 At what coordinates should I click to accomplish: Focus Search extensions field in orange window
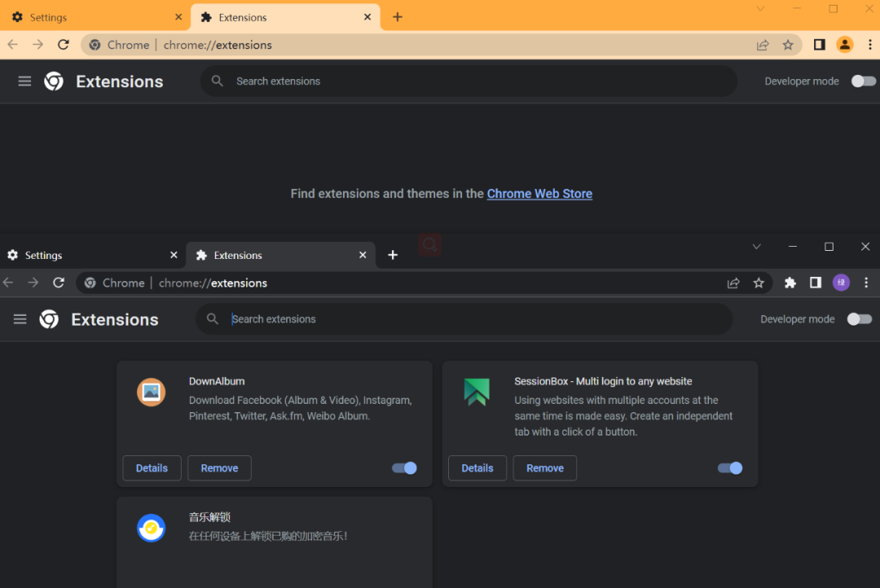coord(469,81)
